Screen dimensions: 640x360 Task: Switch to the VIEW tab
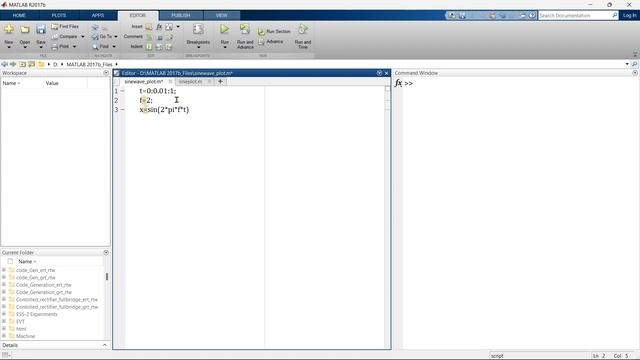click(x=222, y=16)
